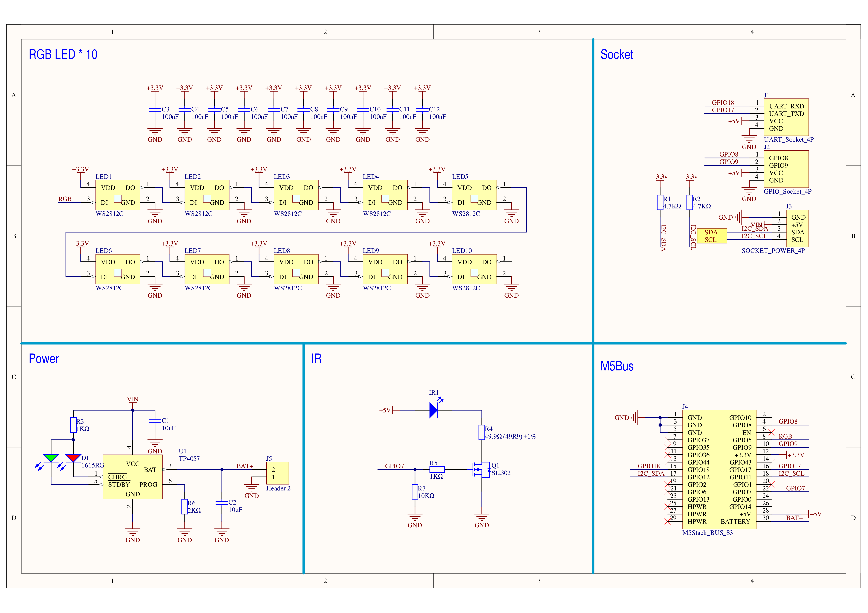Click the RGB net label at LED1 DI
Viewport: 868px width, 613px height.
(x=65, y=199)
